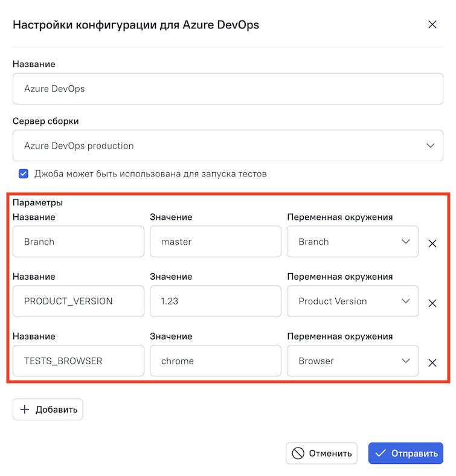
Task: Click the 1.23 value field
Action: click(215, 301)
